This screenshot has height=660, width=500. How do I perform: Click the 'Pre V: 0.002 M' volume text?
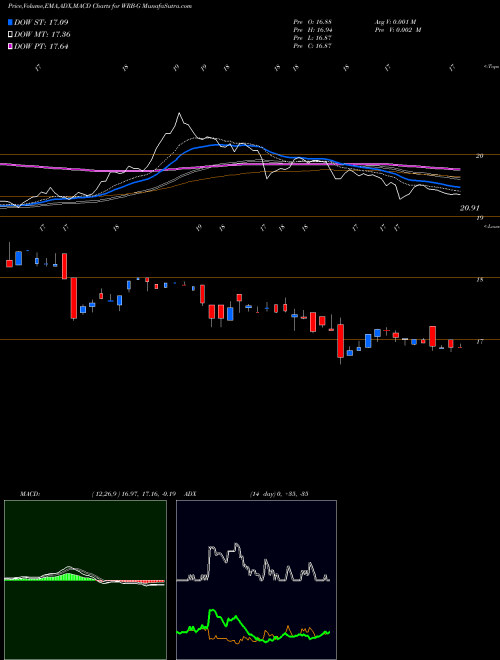click(x=397, y=30)
